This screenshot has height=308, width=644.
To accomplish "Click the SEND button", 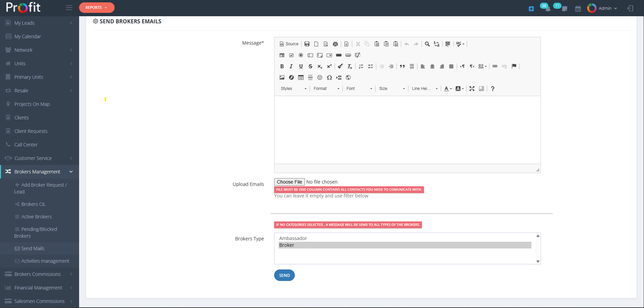I will pyautogui.click(x=284, y=275).
